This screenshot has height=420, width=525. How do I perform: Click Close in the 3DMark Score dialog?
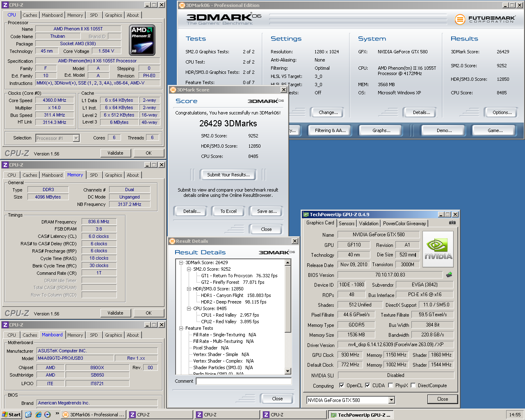click(x=266, y=229)
